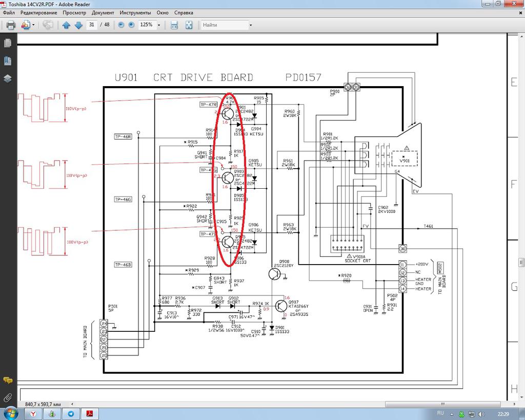
Task: Click the Найти search field
Action: 225,25
